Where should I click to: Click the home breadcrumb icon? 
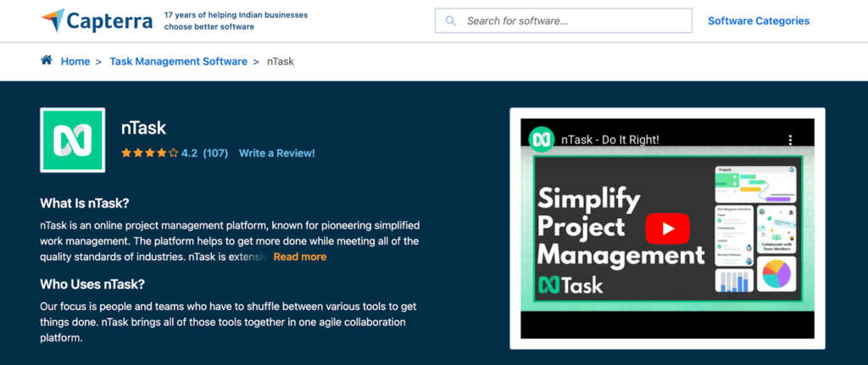coord(47,60)
